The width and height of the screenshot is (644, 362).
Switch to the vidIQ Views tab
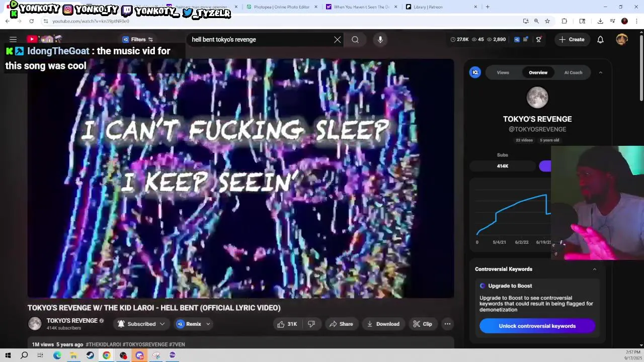503,72
